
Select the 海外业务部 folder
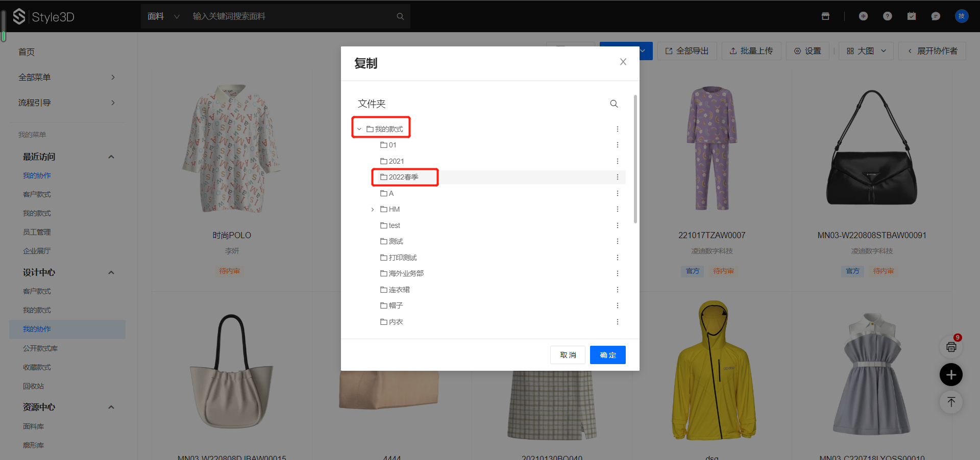pos(402,273)
